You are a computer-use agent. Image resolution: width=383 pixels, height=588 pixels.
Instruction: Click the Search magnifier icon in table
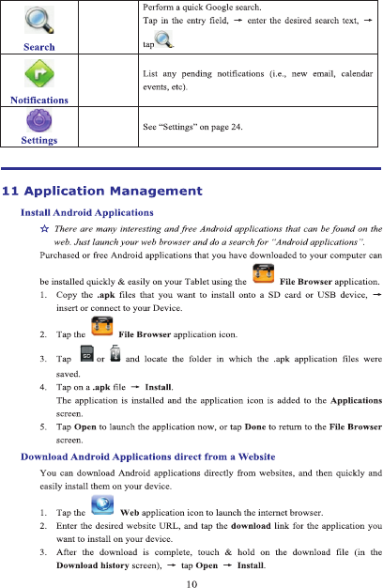39,20
